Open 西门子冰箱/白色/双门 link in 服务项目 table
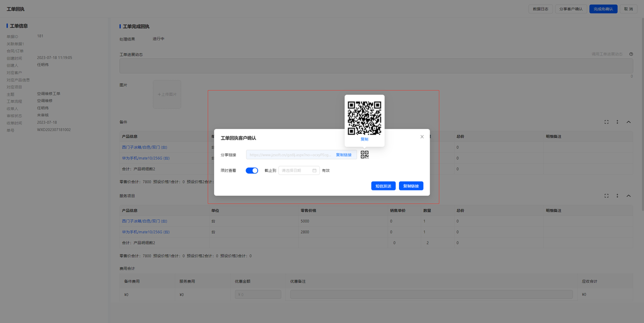 pyautogui.click(x=144, y=221)
